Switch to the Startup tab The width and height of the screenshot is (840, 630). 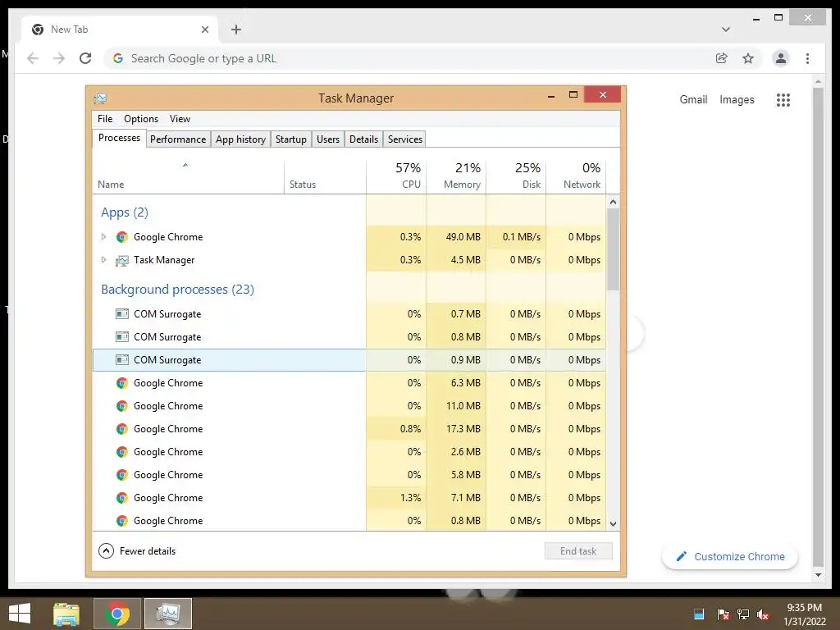(x=291, y=139)
